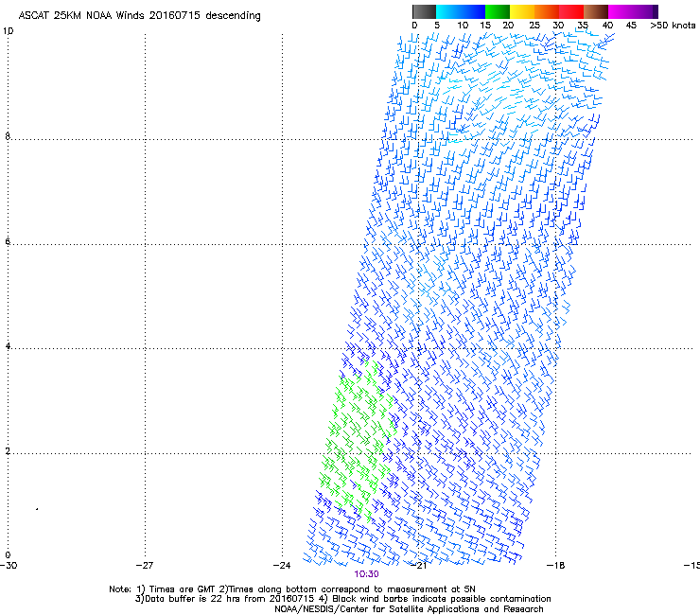Click the note line '3)Data buffer is 22 hrs'
This screenshot has width=700, height=615.
342,599
